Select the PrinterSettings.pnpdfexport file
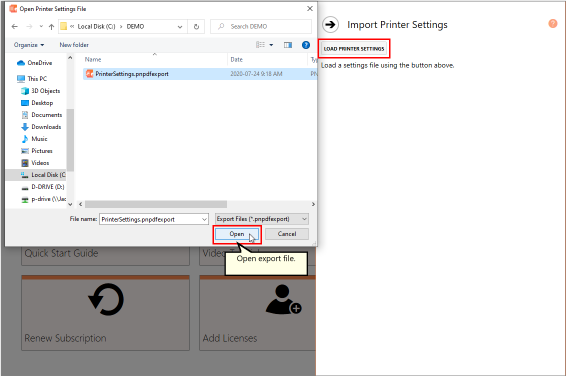This screenshot has height=377, width=566. (x=200, y=74)
